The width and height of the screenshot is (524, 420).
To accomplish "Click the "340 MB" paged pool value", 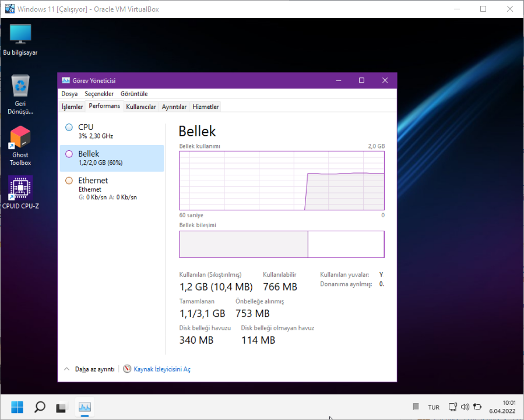I will coord(196,340).
